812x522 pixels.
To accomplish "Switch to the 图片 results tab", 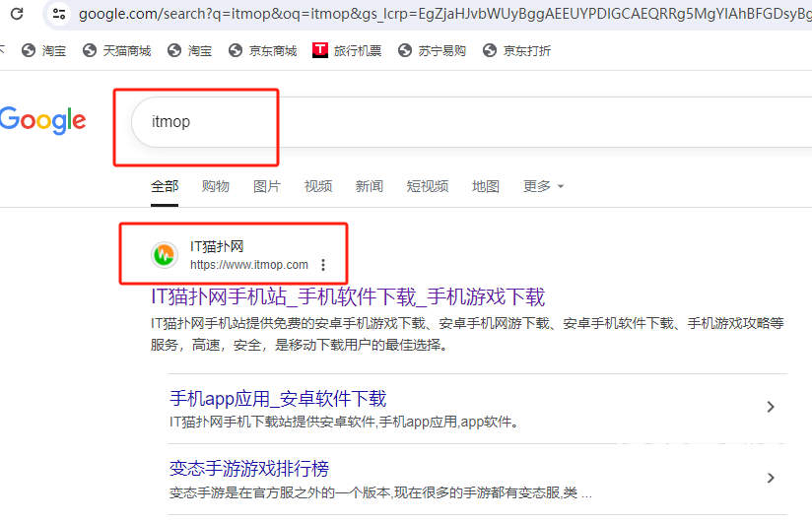I will (267, 186).
